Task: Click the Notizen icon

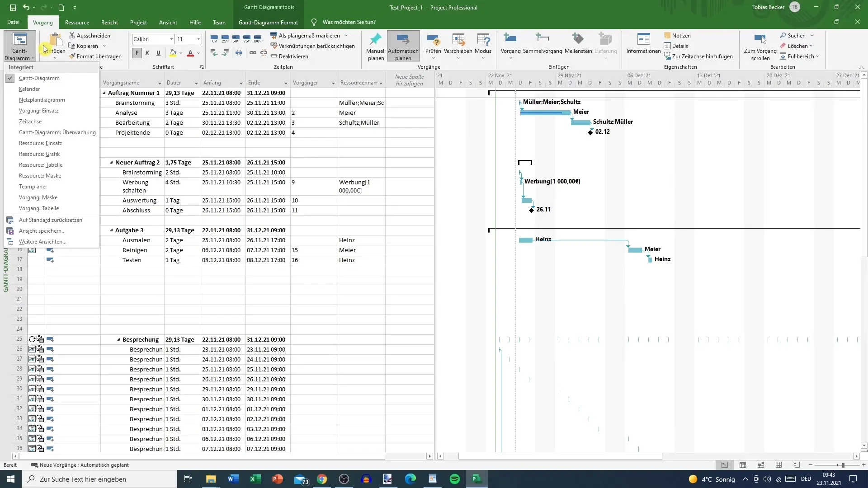Action: click(x=667, y=35)
